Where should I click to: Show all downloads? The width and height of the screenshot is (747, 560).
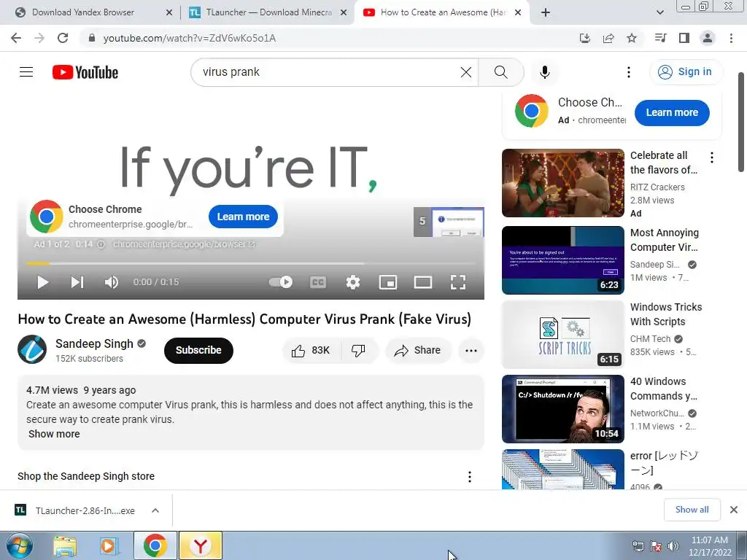click(x=692, y=510)
